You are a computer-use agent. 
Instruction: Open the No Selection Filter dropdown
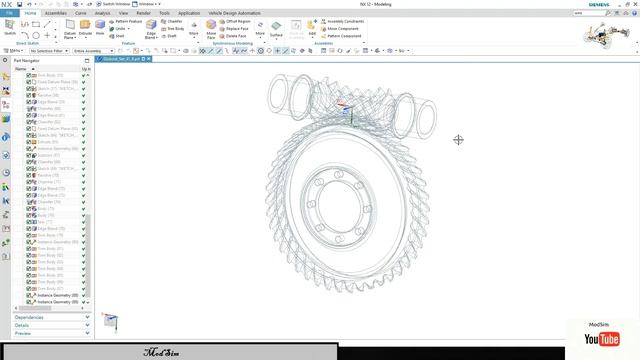tap(49, 51)
